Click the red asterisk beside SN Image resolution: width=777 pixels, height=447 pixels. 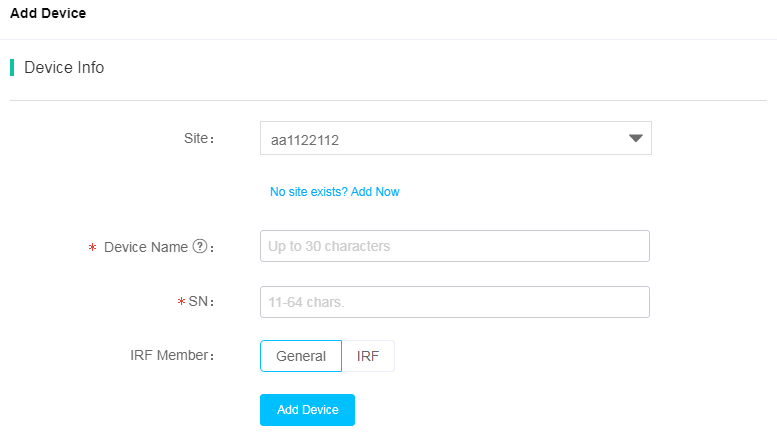(x=181, y=301)
